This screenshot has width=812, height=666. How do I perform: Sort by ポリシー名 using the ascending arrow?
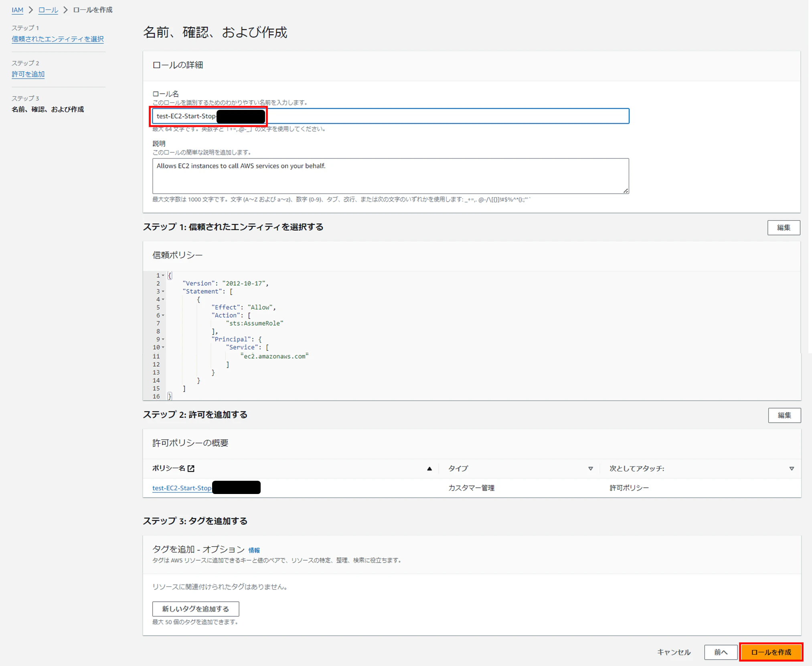pos(429,468)
